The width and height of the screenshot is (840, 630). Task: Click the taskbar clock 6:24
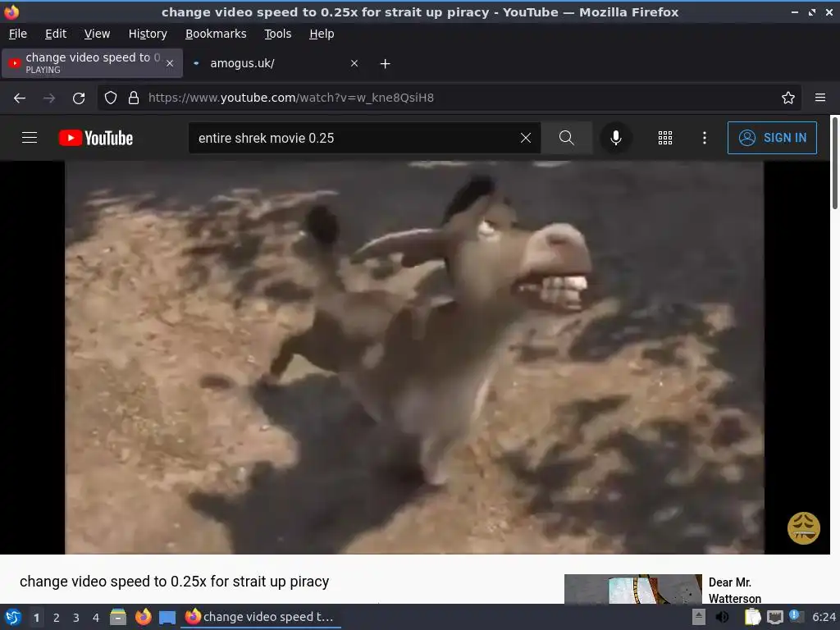coord(824,617)
